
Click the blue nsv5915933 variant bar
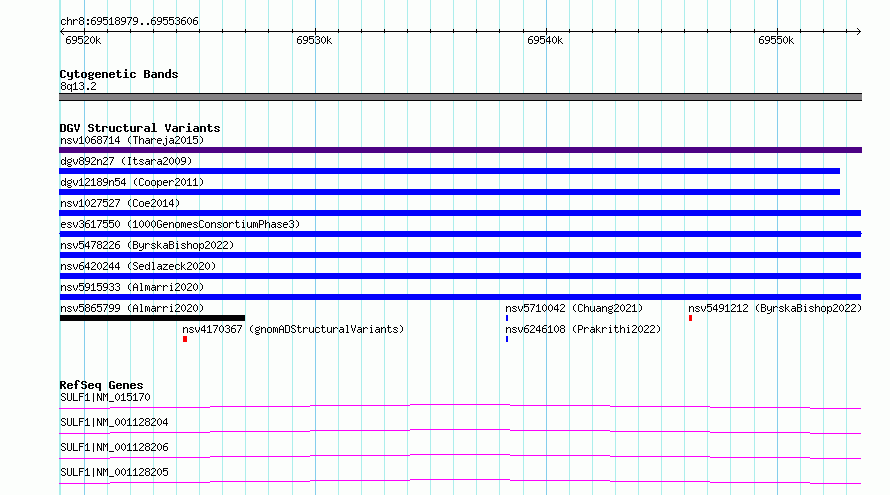[460, 297]
